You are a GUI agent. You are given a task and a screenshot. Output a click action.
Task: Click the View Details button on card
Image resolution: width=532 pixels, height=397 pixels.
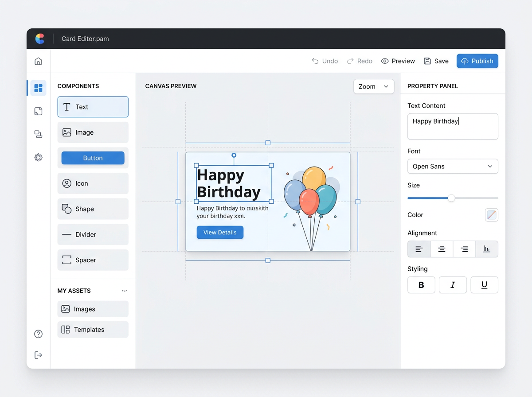220,232
